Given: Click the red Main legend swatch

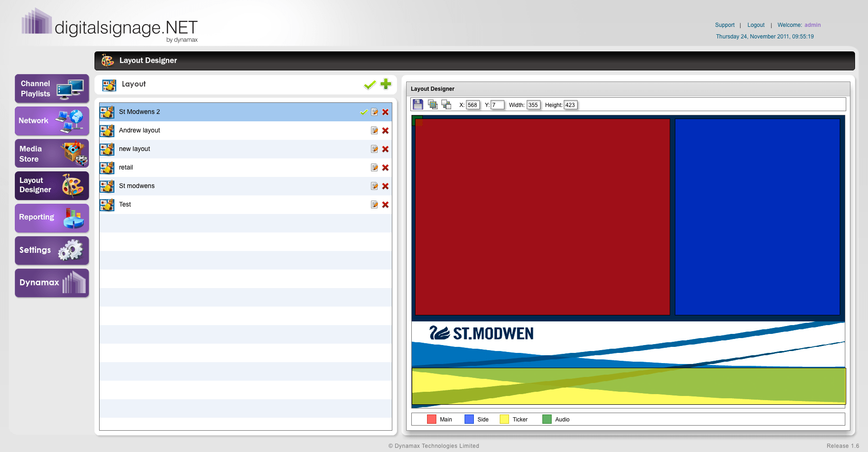Looking at the screenshot, I should click(432, 419).
